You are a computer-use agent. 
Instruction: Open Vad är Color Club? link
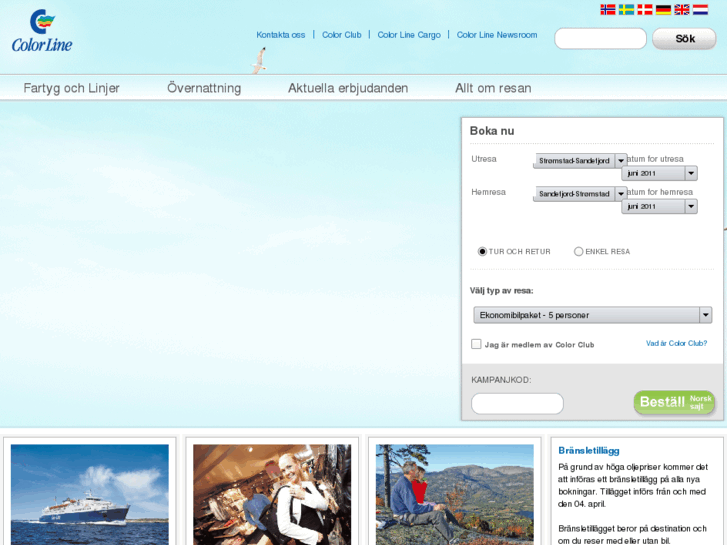coord(676,343)
